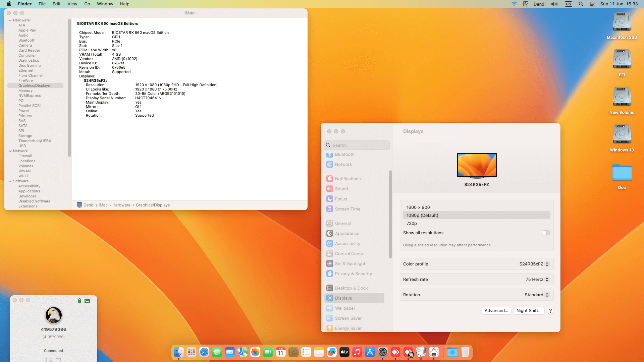Open Privacy & Security settings
644x362 pixels.
click(354, 274)
